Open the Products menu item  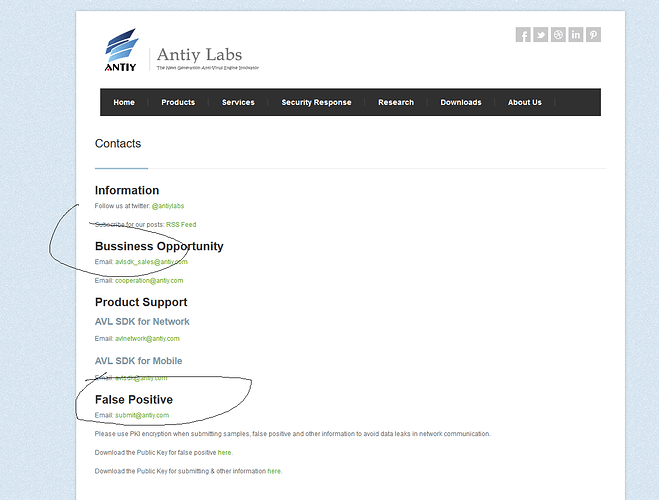pos(178,102)
